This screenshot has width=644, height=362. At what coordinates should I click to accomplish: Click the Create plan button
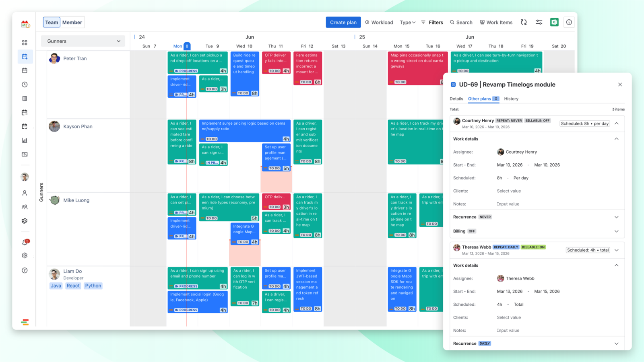pos(343,23)
